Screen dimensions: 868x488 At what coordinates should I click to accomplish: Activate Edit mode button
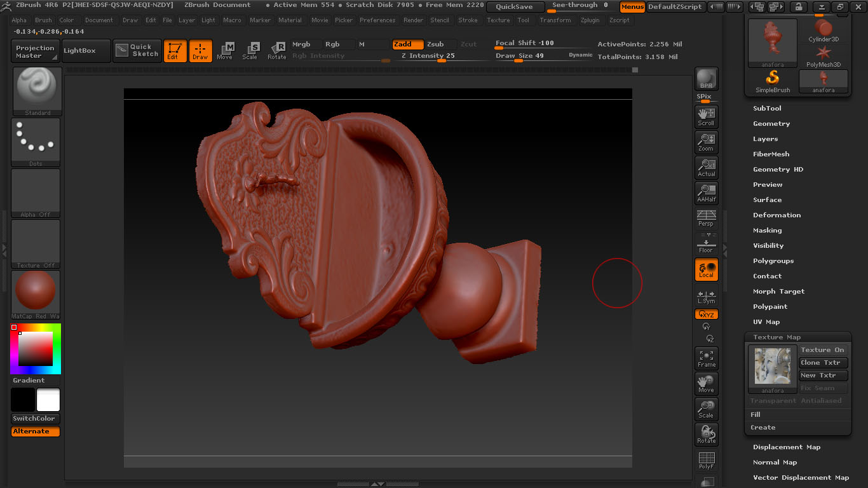point(175,51)
